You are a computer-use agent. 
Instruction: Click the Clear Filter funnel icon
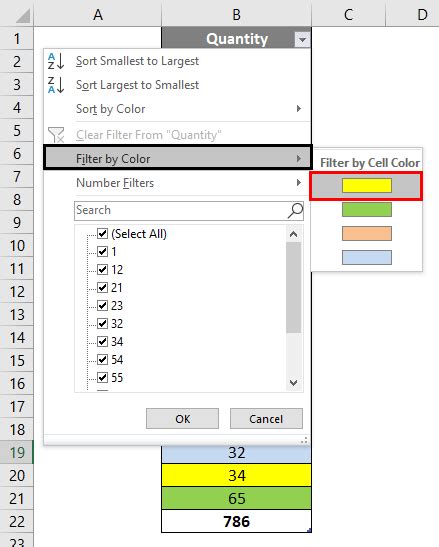tap(56, 135)
